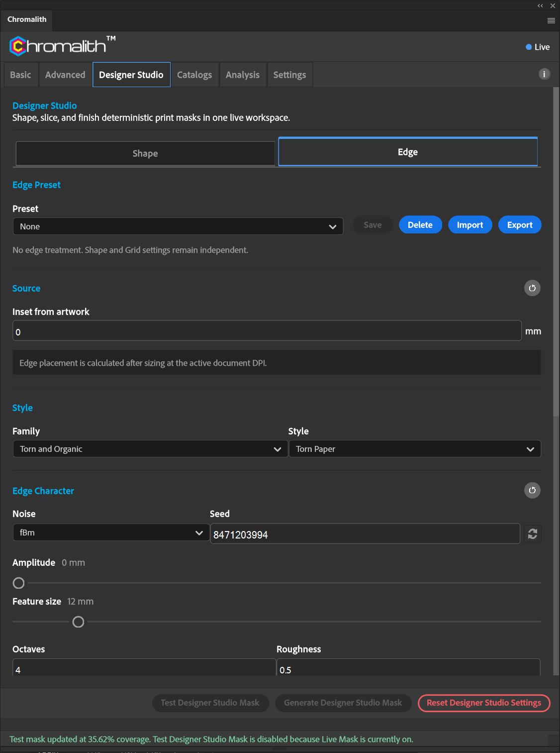Randomize the seed with the refresh icon
The width and height of the screenshot is (560, 753).
(x=533, y=534)
